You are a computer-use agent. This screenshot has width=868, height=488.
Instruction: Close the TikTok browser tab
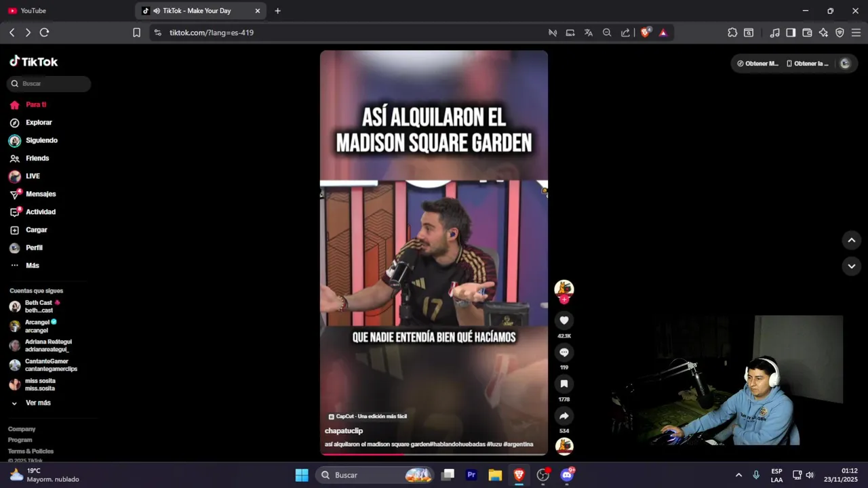258,11
